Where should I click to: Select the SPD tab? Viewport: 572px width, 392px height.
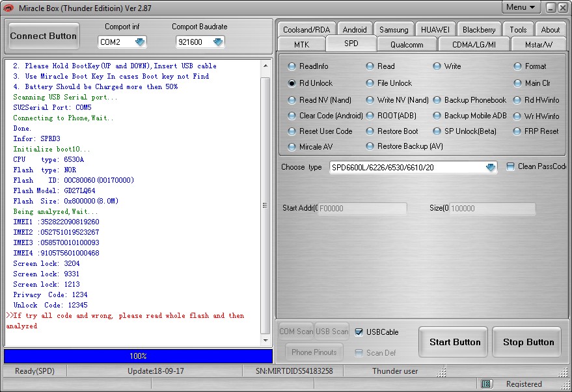351,44
